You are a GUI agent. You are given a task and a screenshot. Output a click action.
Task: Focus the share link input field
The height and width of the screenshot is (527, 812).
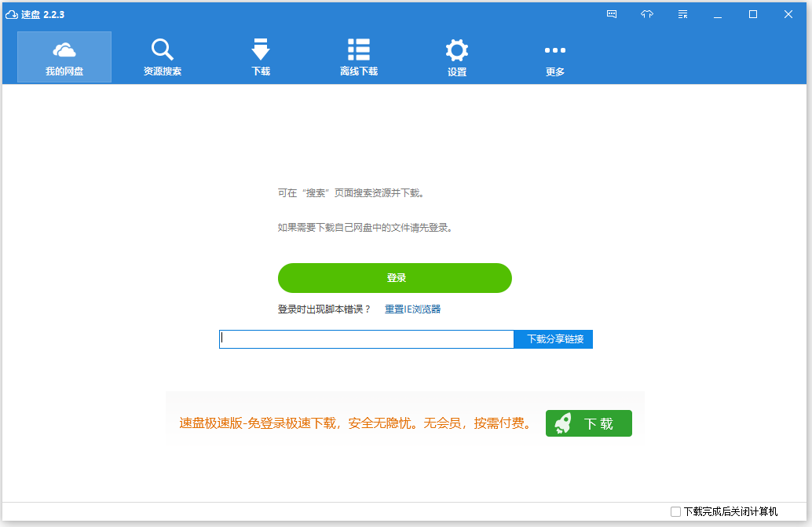coord(366,339)
